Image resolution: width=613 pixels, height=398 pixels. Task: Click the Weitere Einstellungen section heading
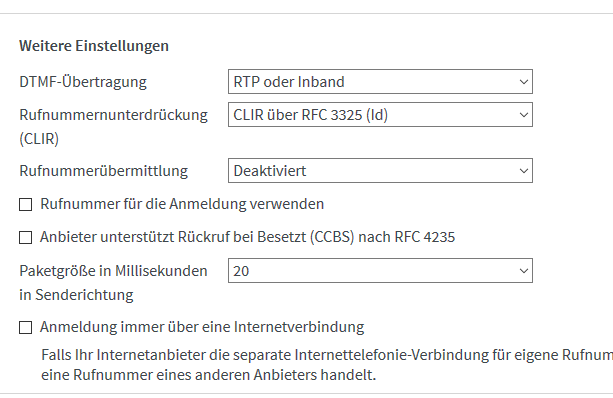click(94, 46)
